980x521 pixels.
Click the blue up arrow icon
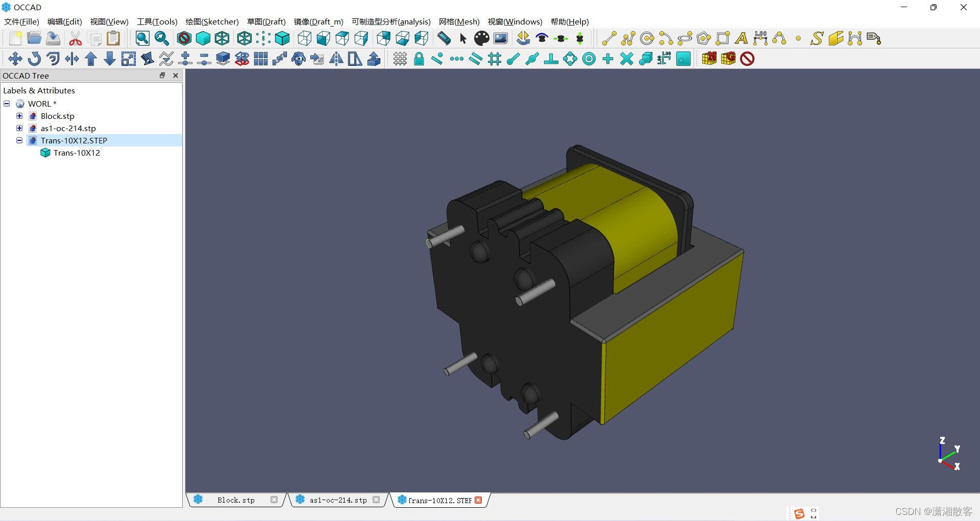pos(91,59)
